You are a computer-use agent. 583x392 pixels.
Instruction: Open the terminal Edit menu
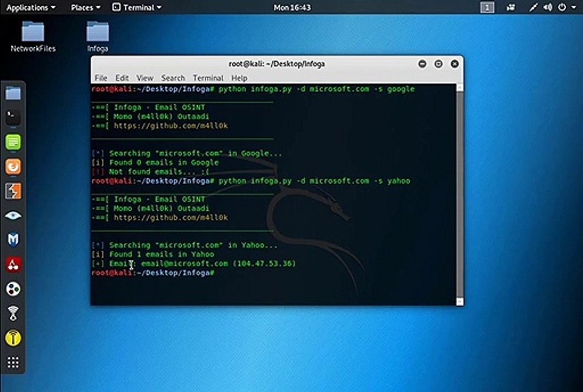click(122, 78)
